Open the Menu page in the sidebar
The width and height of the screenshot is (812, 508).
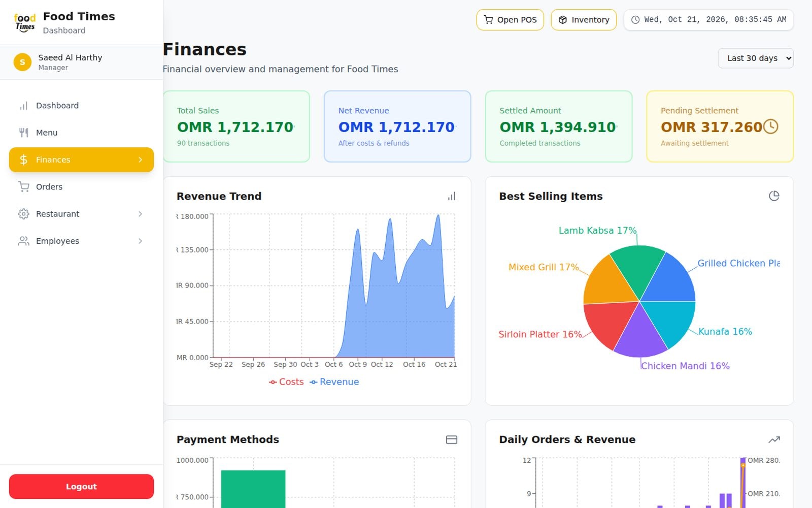coord(81,133)
